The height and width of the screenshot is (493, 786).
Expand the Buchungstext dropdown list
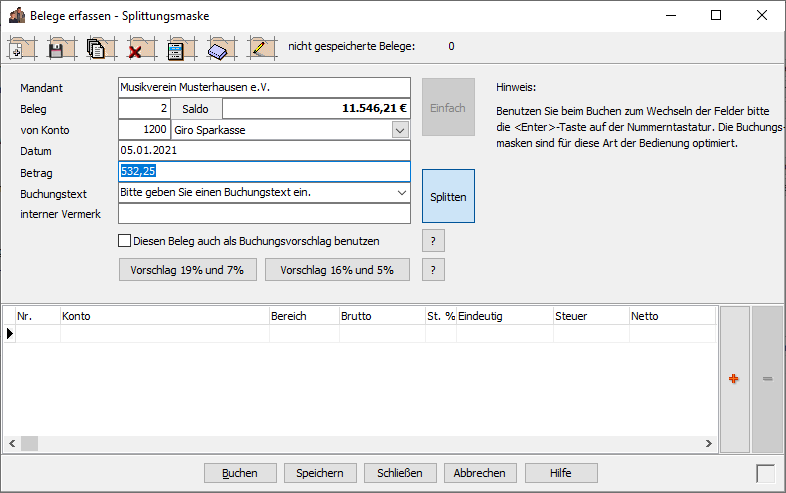[x=400, y=192]
